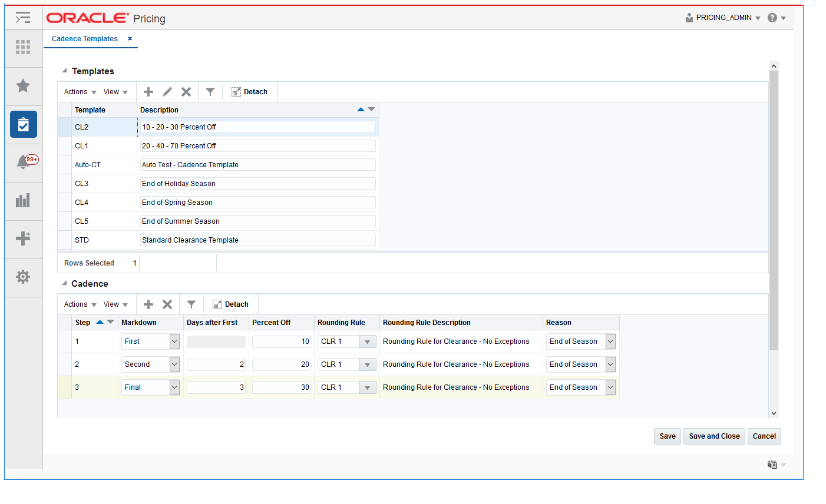Open Favorites using the star sidebar icon
Screen dimensions: 826x504
(x=23, y=86)
